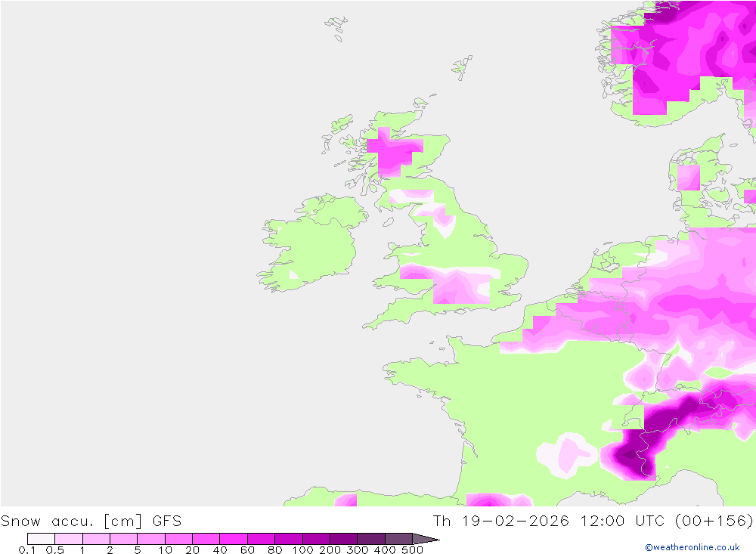
Task: Pick the legend swatch between 20 and 40
Action: 206,539
